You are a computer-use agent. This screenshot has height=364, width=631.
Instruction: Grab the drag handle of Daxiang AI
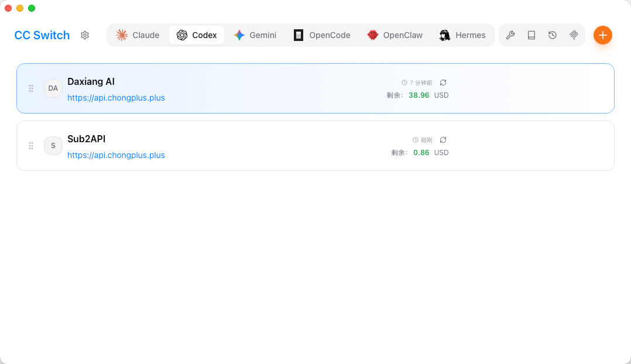tap(31, 88)
